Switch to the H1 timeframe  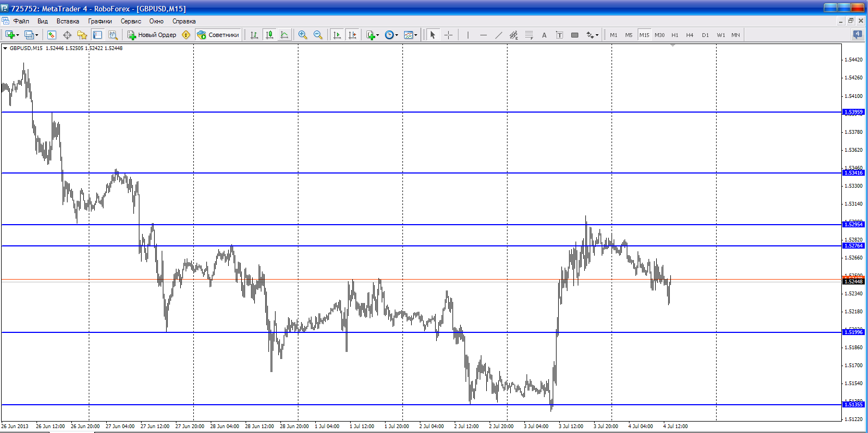click(675, 35)
